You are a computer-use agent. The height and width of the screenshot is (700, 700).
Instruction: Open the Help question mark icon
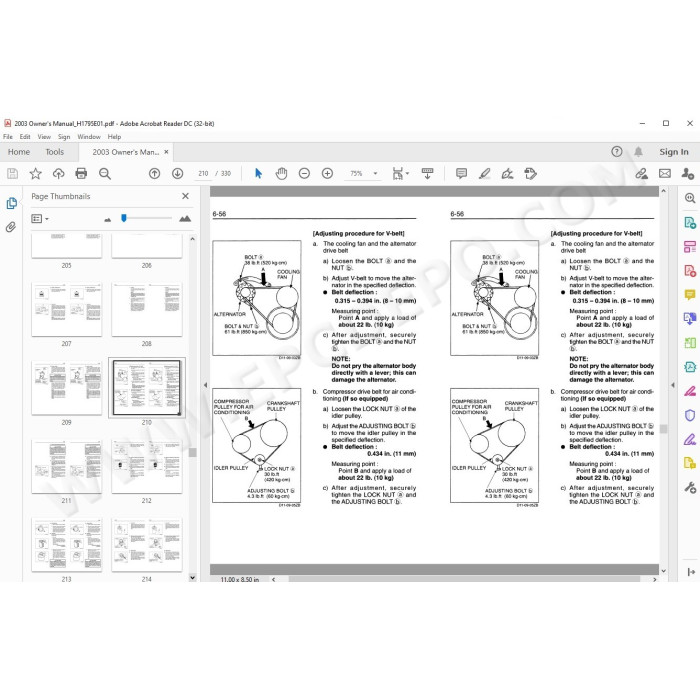tap(617, 152)
